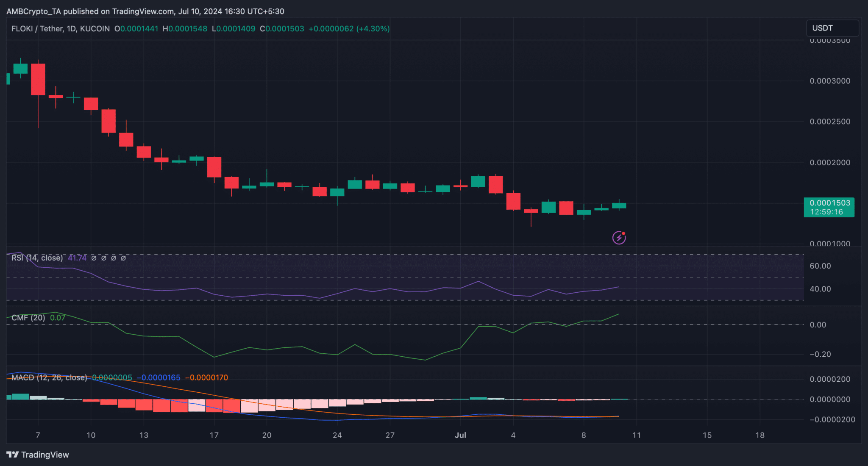Click the 0.0003000 price axis label
The height and width of the screenshot is (466, 868).
(830, 81)
